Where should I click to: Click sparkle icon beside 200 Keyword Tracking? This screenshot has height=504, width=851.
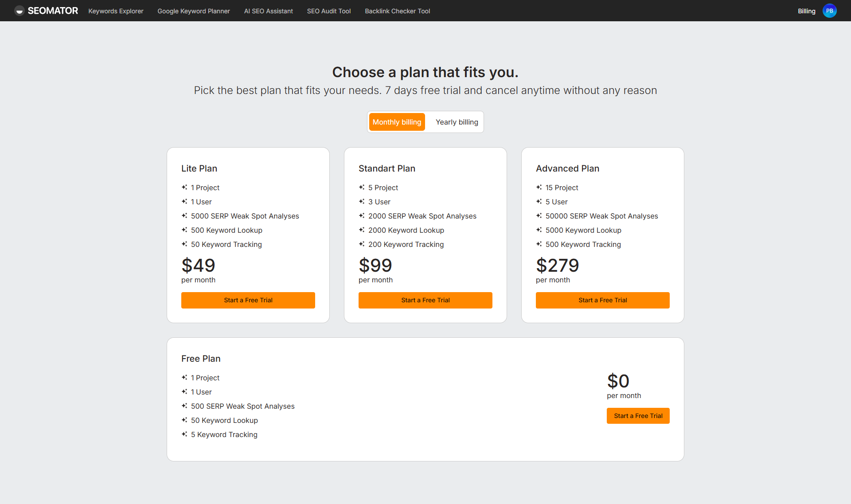click(x=362, y=244)
